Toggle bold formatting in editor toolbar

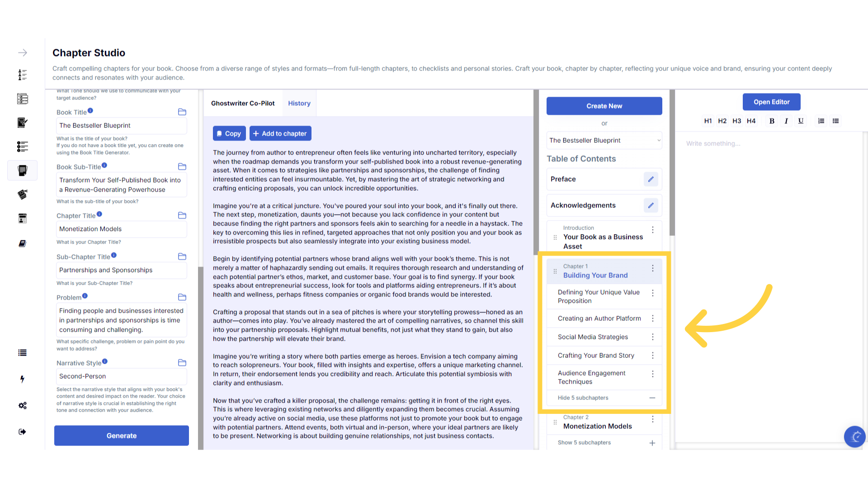(772, 121)
